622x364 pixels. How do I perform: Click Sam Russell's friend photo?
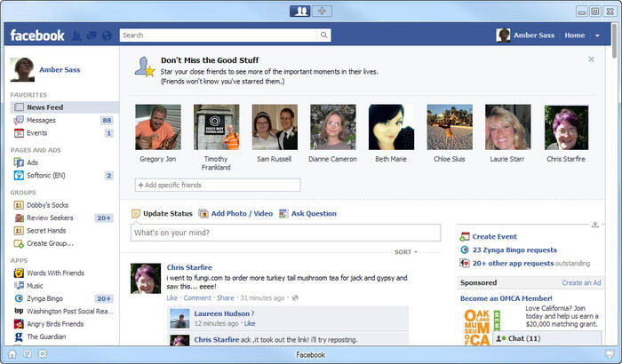pos(275,127)
